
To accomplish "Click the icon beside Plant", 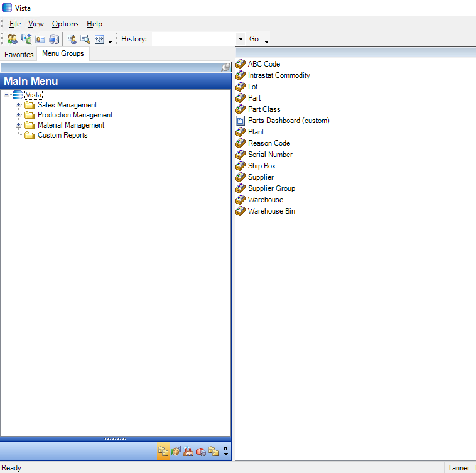I will 241,132.
